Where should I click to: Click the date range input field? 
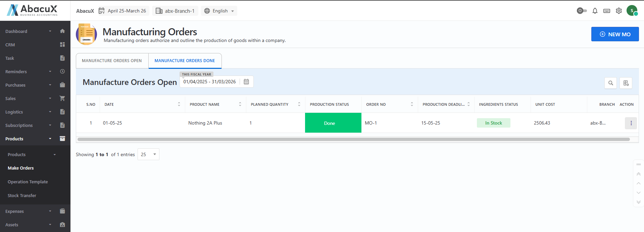coord(209,82)
